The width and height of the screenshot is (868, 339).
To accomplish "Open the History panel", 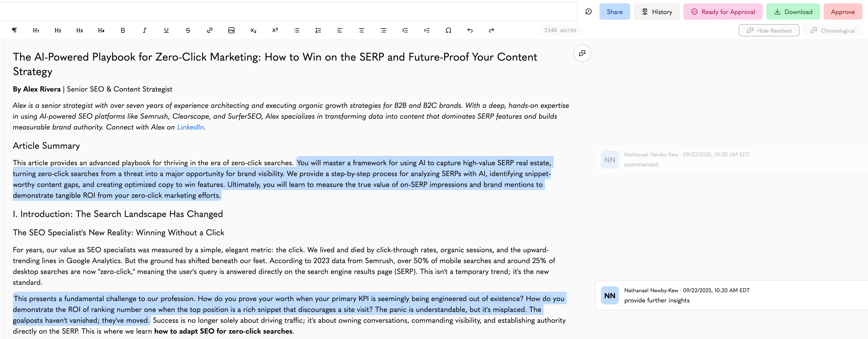I will click(657, 12).
